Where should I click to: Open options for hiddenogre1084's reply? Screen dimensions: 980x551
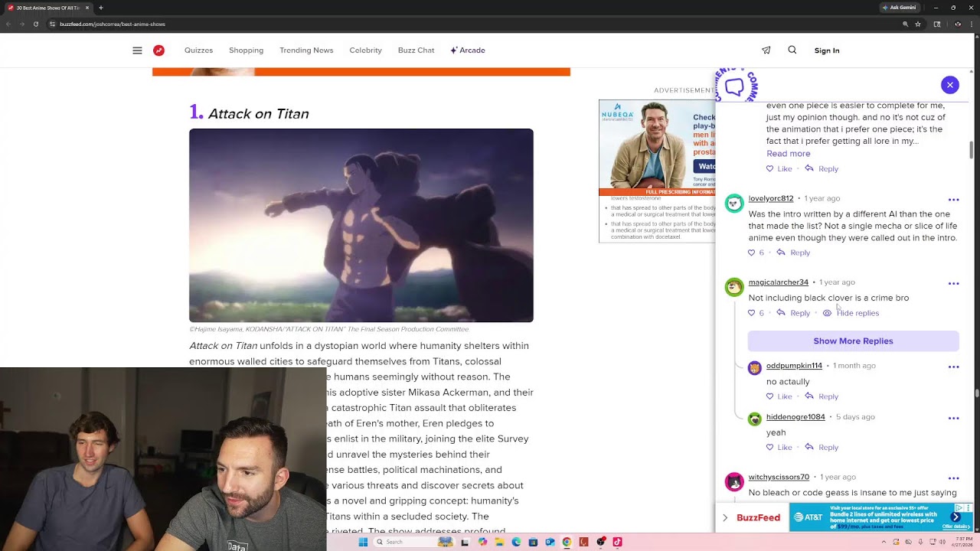[x=953, y=418]
